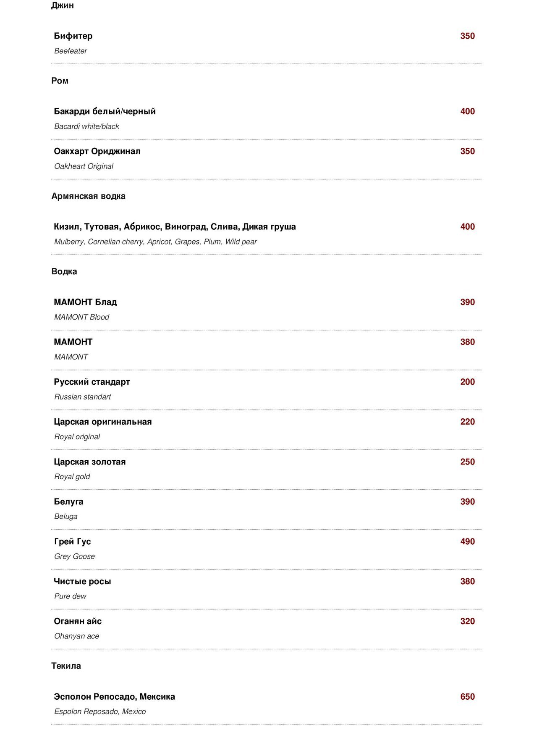Image resolution: width=534 pixels, height=756 pixels.
Task: Click the Оакхарт Ориджинал item name
Action: coord(97,151)
